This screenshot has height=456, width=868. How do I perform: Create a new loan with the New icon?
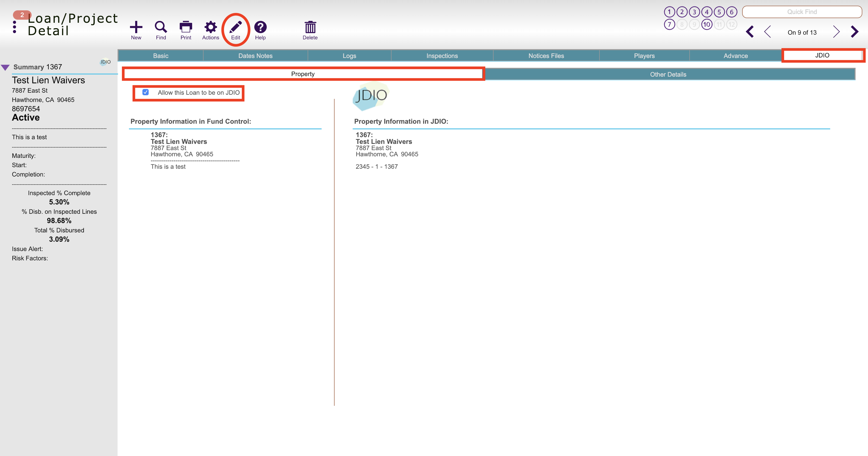(x=136, y=27)
